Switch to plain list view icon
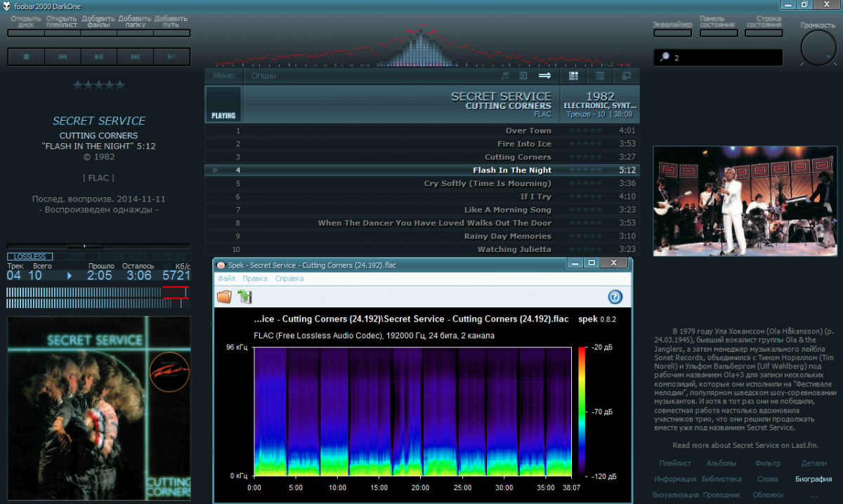843x504 pixels. (x=600, y=76)
